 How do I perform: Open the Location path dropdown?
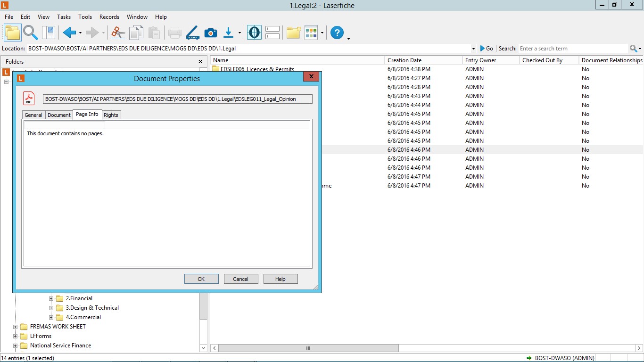473,49
